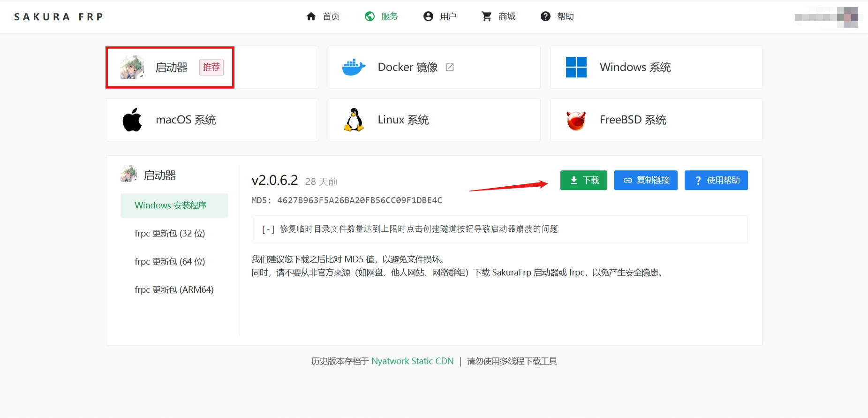The image size is (868, 418).
Task: Select the 服务 navigation item
Action: pos(381,16)
